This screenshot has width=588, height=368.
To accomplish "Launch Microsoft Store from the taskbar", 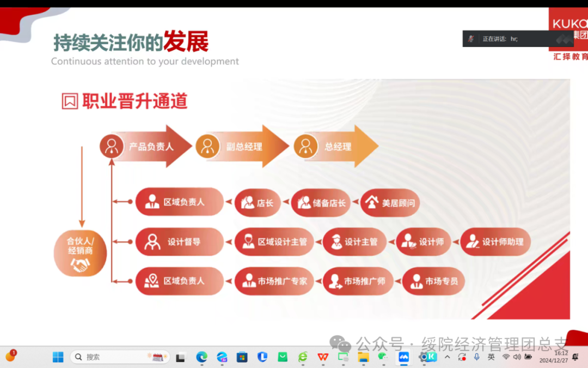I will (x=242, y=357).
